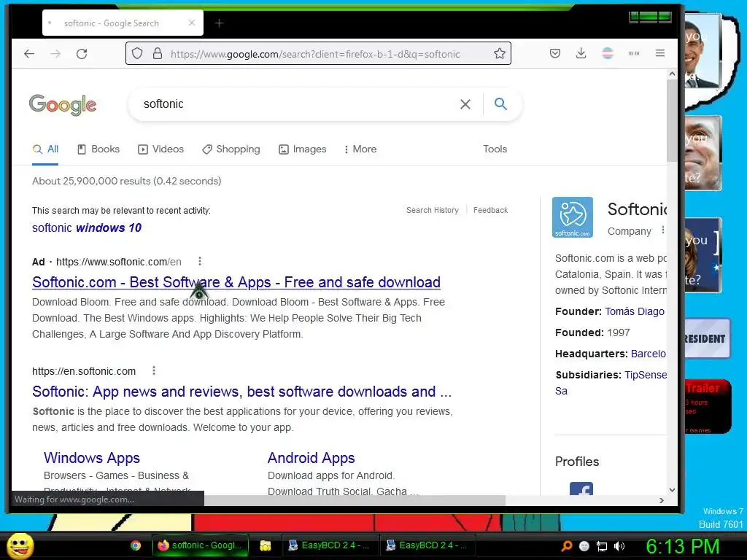
Task: Click the vertical scrollbar up arrow
Action: tap(672, 74)
